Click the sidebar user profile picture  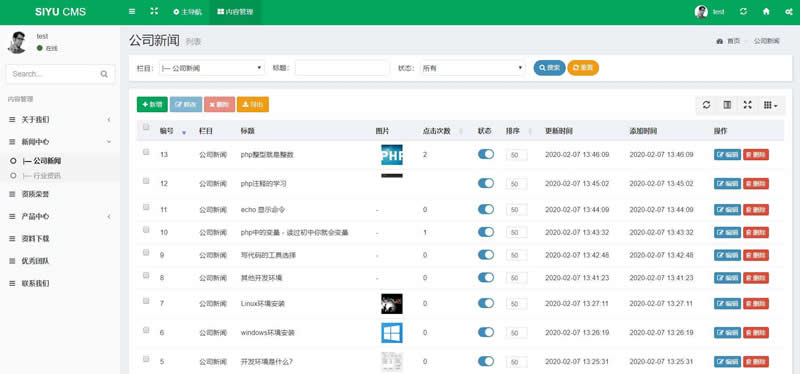click(17, 42)
